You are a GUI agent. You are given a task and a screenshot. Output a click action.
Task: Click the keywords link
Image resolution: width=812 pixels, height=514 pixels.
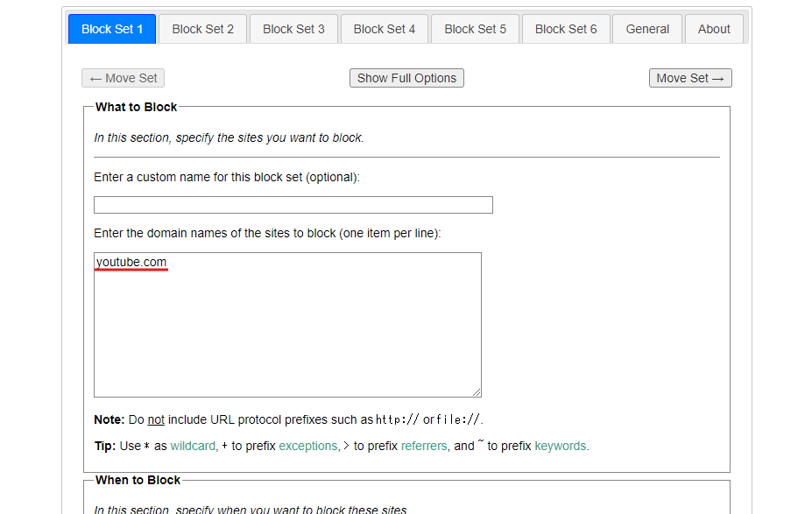[x=561, y=446]
